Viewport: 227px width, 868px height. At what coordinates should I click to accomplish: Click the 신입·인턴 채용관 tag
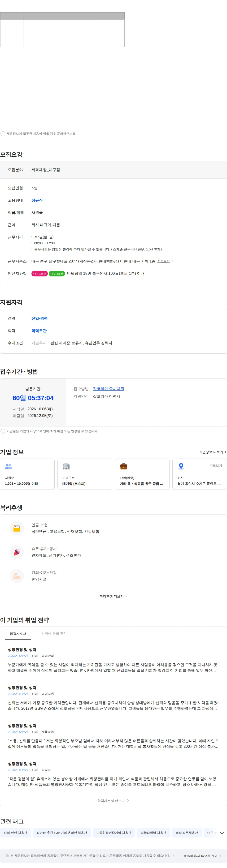tap(16, 833)
